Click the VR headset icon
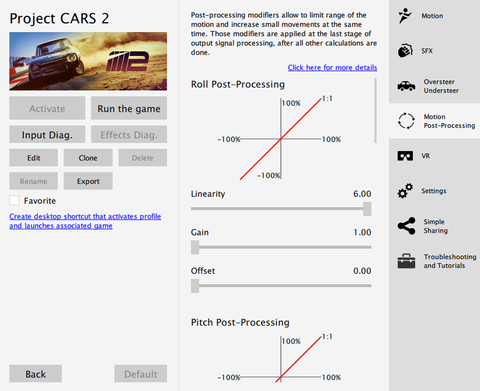The width and height of the screenshot is (480, 391). tap(405, 156)
